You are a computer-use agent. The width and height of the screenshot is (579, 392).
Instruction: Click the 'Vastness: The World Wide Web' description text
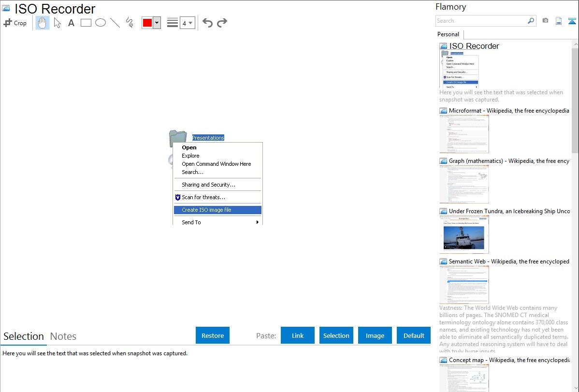(x=504, y=329)
